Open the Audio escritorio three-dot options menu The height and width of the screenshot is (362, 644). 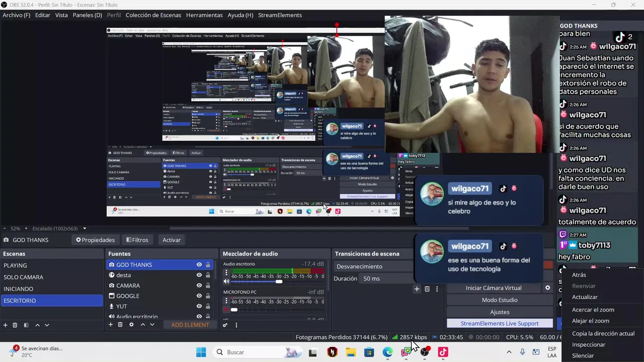[x=226, y=273]
